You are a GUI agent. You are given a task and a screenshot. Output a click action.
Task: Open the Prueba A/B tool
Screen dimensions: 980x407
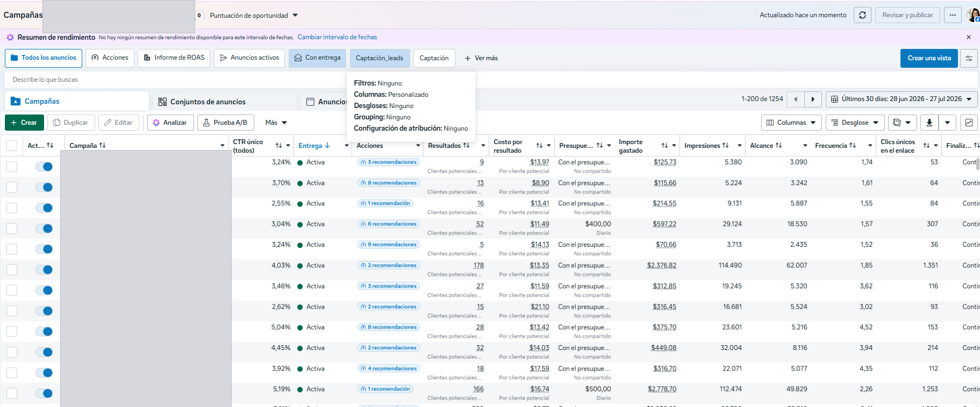[x=226, y=123]
